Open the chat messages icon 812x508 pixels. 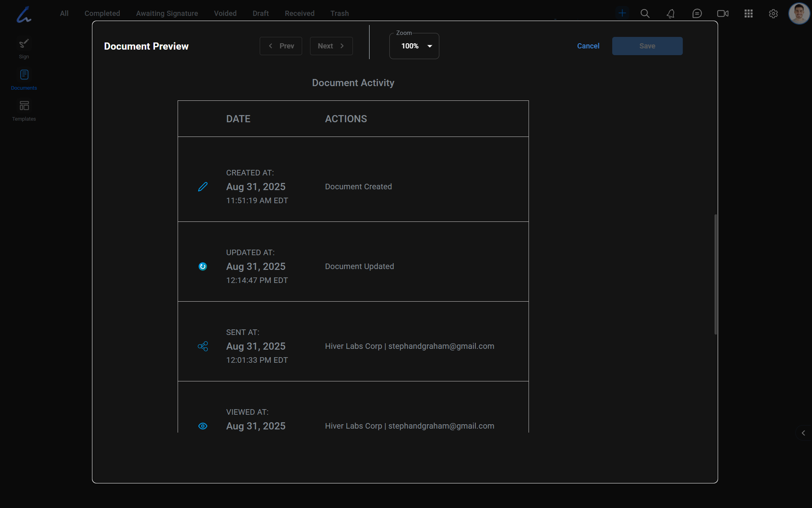[x=697, y=13]
